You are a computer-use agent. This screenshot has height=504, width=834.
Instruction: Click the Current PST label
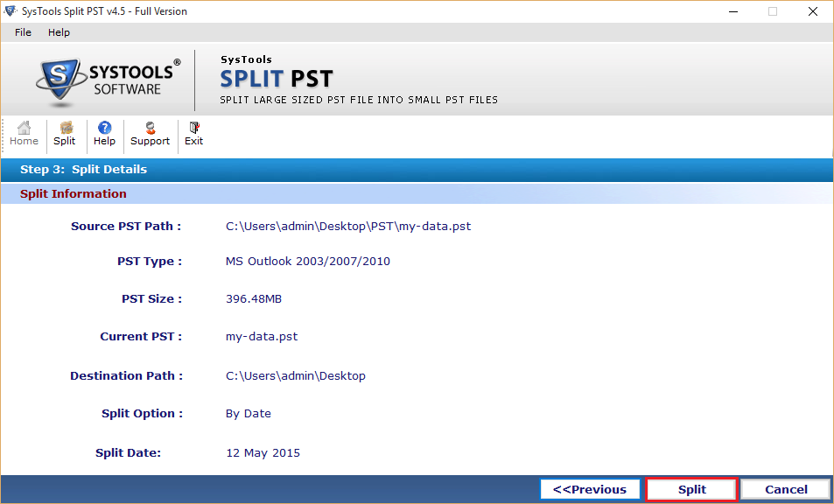141,337
